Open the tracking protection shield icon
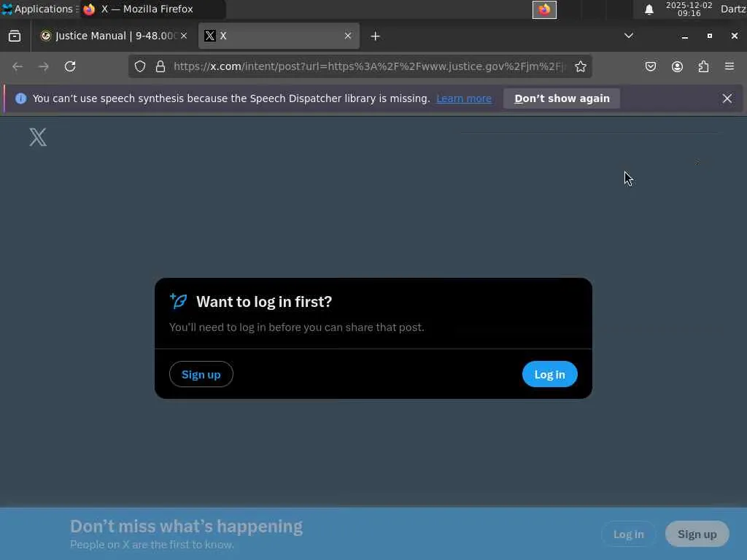Viewport: 747px width, 560px height. point(139,66)
